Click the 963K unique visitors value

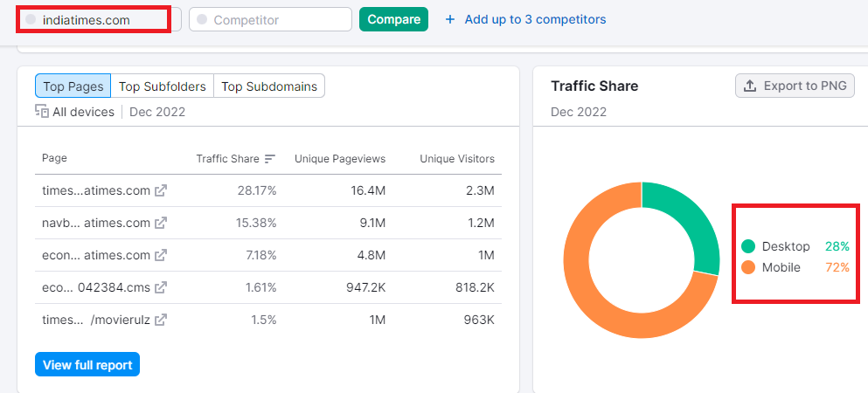[x=479, y=320]
